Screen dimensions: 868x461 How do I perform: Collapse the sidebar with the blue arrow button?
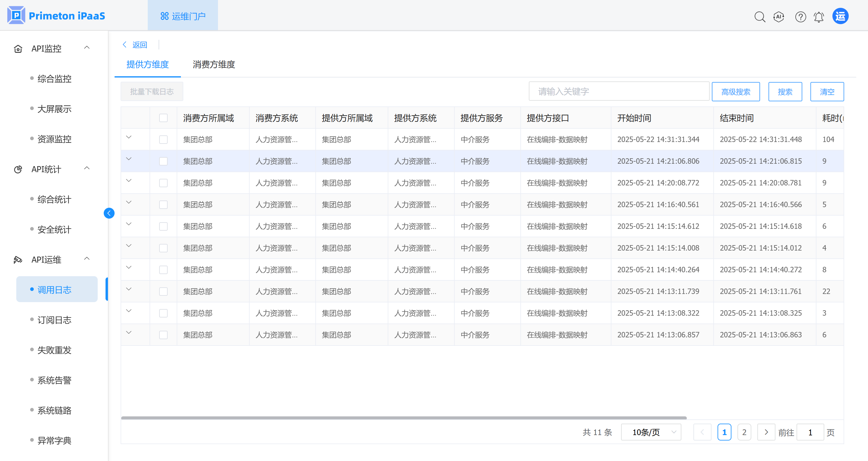click(x=109, y=213)
